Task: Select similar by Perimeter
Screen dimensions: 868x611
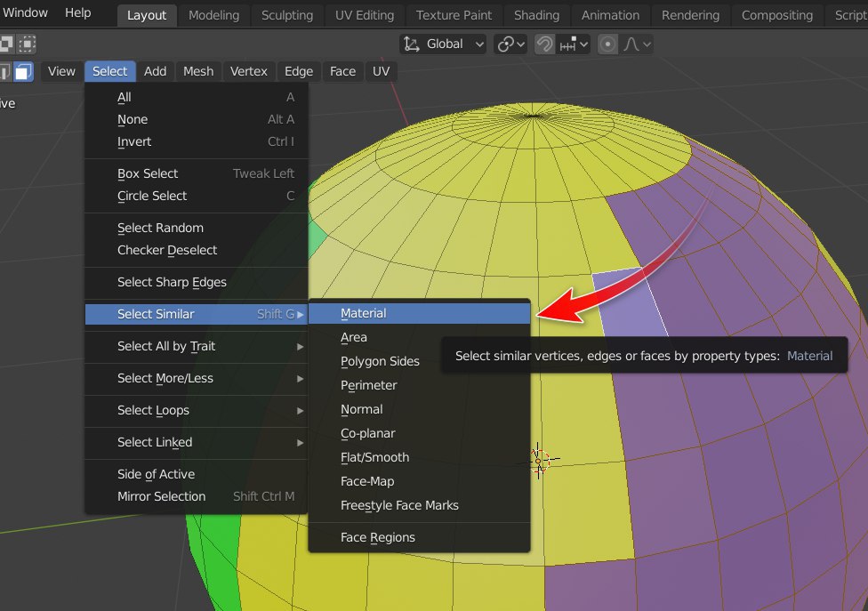Action: point(419,385)
